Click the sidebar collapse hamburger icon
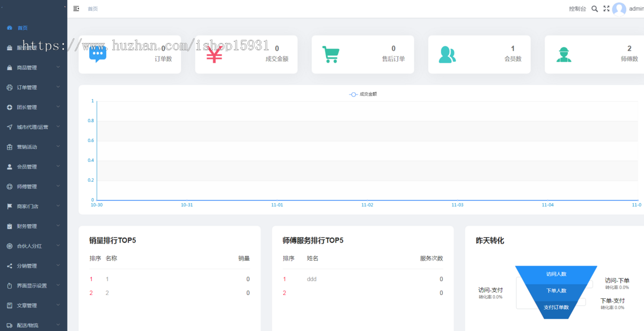644x331 pixels. point(76,9)
